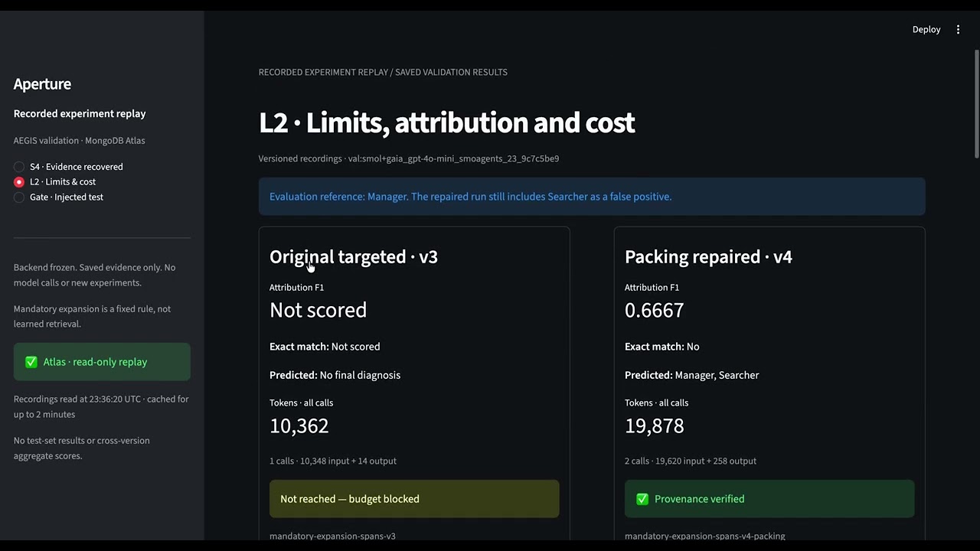This screenshot has height=551, width=980.
Task: Click the 10,362 tokens metric
Action: click(x=299, y=425)
